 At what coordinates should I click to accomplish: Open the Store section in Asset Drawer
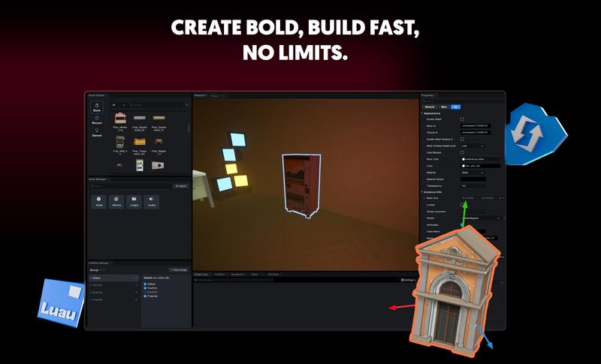97,107
